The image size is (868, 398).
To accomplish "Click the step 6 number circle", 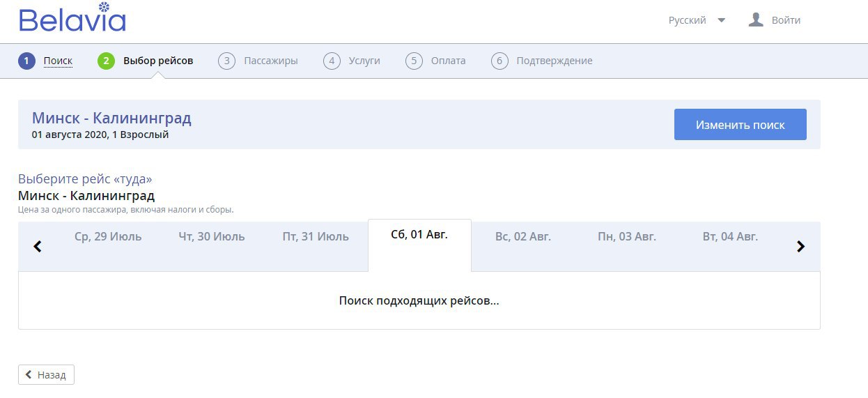I will 499,61.
